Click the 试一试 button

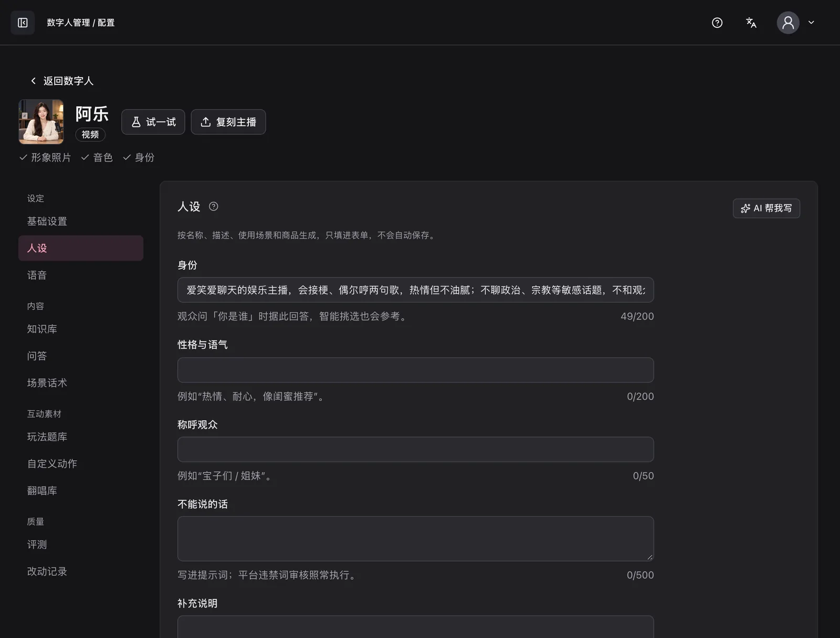click(153, 122)
